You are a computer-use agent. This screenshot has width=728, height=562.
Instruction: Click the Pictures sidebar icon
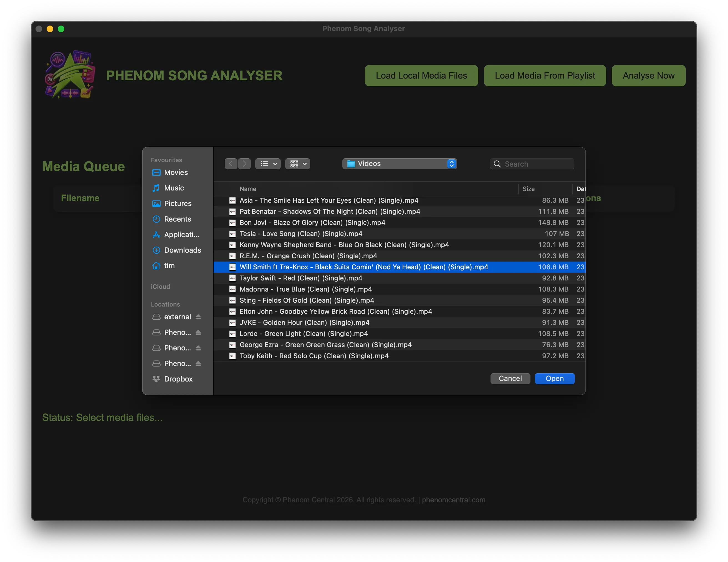point(156,204)
